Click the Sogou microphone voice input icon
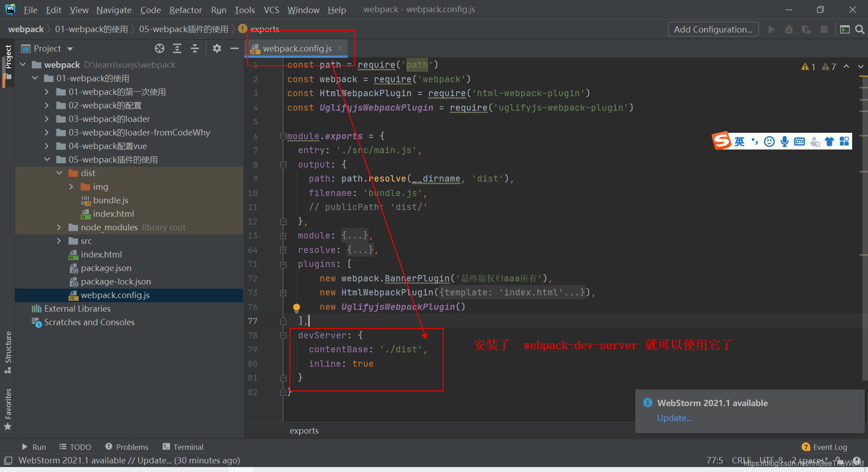The image size is (868, 472). coord(784,141)
